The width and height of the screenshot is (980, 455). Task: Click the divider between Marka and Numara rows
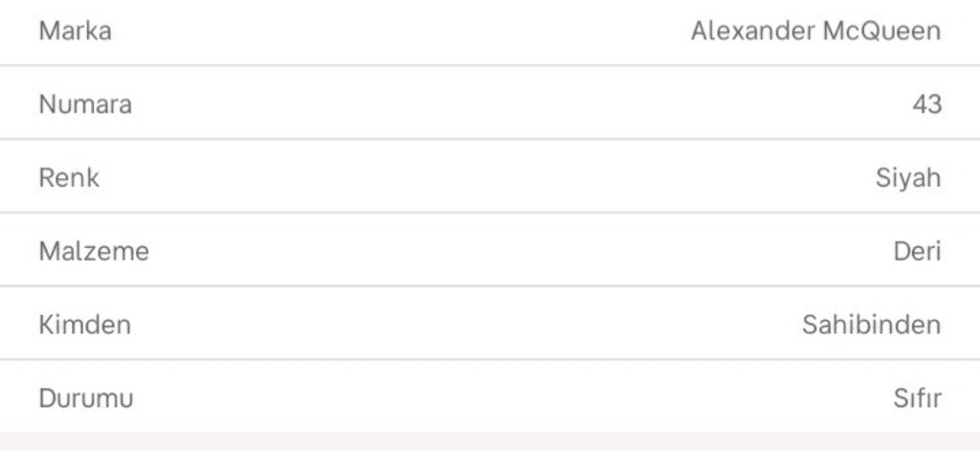490,65
